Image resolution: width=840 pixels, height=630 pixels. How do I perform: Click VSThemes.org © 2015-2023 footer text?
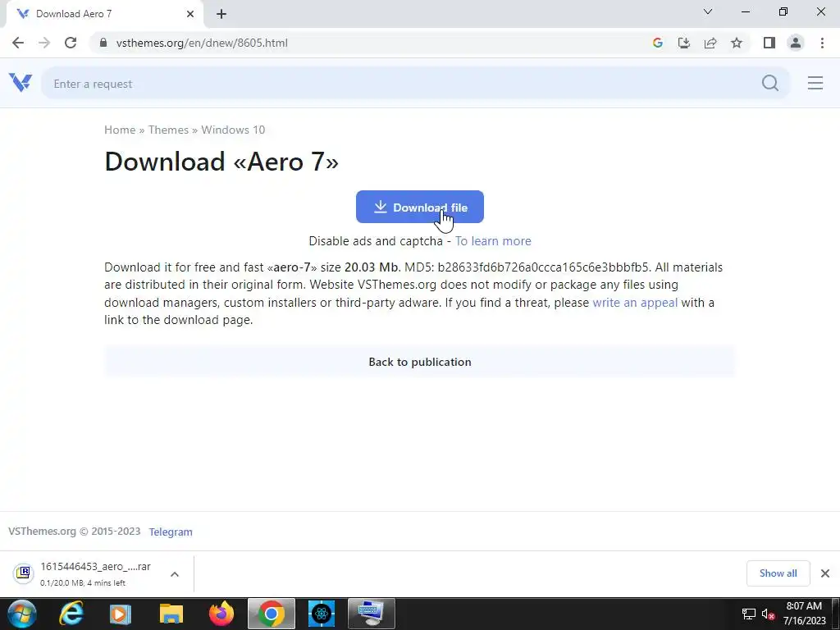click(74, 532)
